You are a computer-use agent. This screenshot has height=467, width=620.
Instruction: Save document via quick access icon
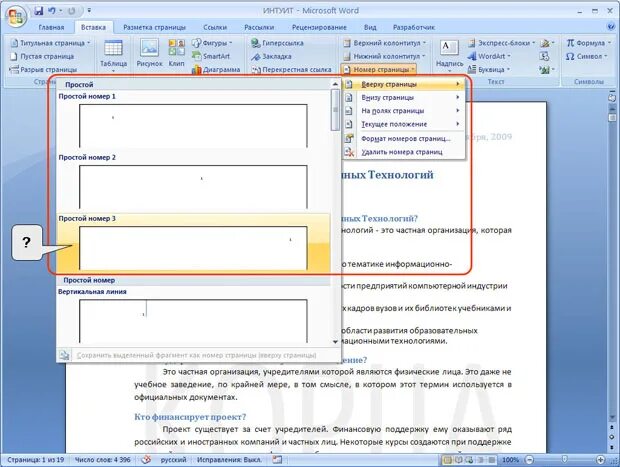pyautogui.click(x=38, y=11)
